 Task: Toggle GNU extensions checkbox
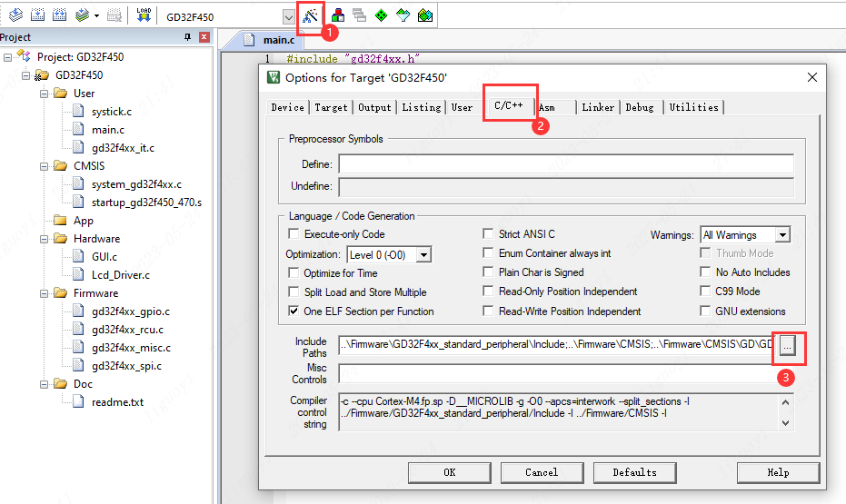[x=705, y=311]
